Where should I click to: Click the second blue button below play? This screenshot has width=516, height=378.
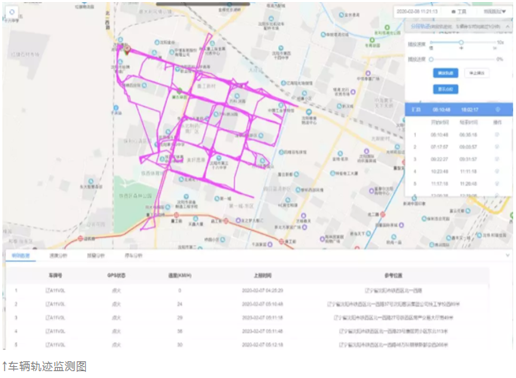446,89
